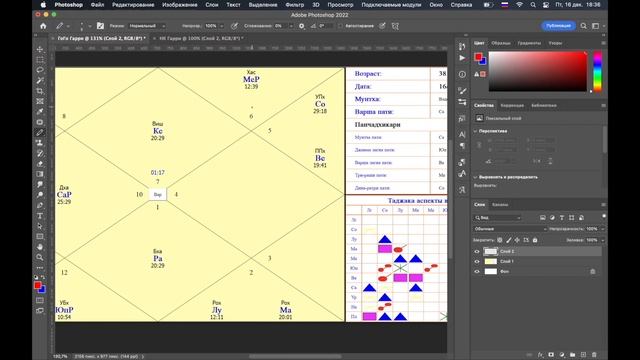Open the Фильтр menu
The image size is (640, 360).
coord(295,5)
